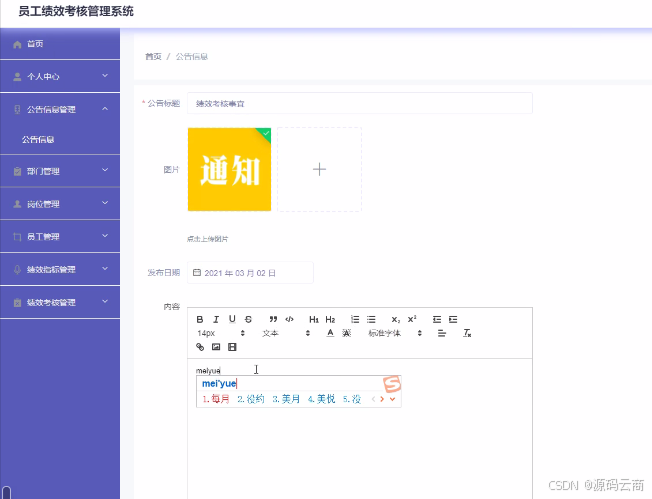The width and height of the screenshot is (652, 499).
Task: Expand the 部门管理 sidebar menu
Action: point(60,171)
